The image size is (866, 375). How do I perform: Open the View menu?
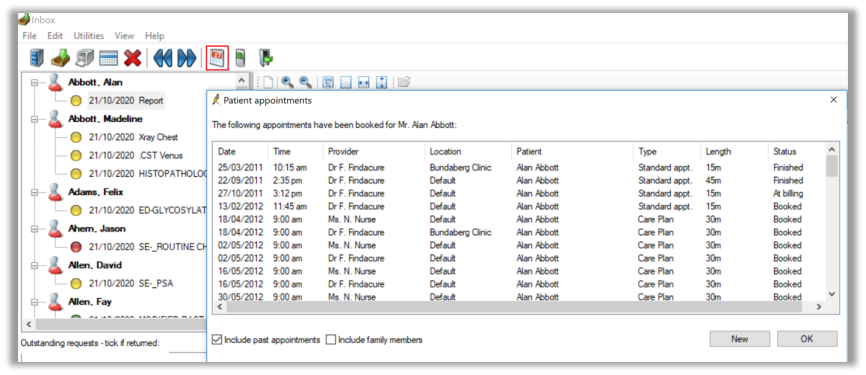tap(124, 35)
